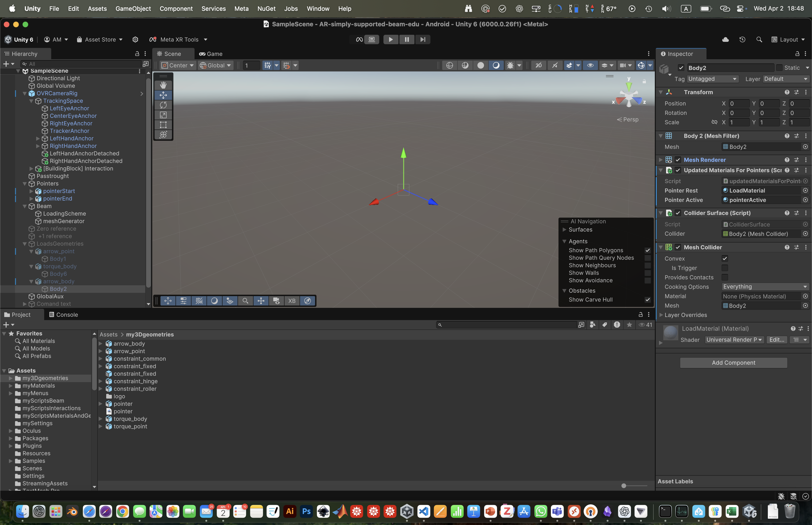Open the global search magnifier icon
The image size is (812, 525).
tap(759, 39)
